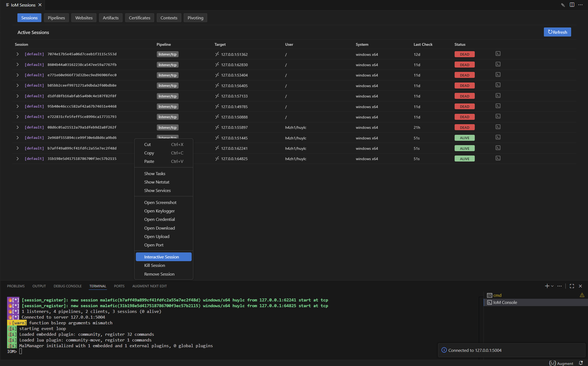Switch to the Contexts tab
This screenshot has height=366, width=588.
(169, 18)
